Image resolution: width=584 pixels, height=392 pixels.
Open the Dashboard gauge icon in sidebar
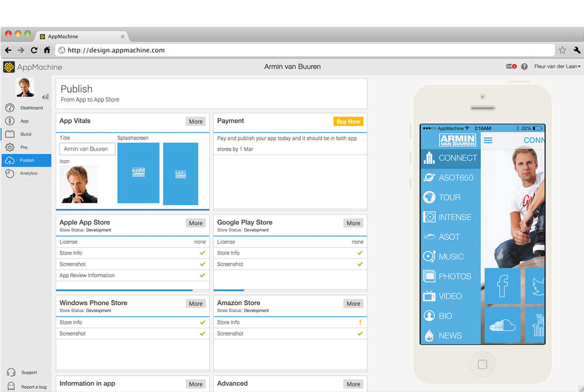[9, 108]
